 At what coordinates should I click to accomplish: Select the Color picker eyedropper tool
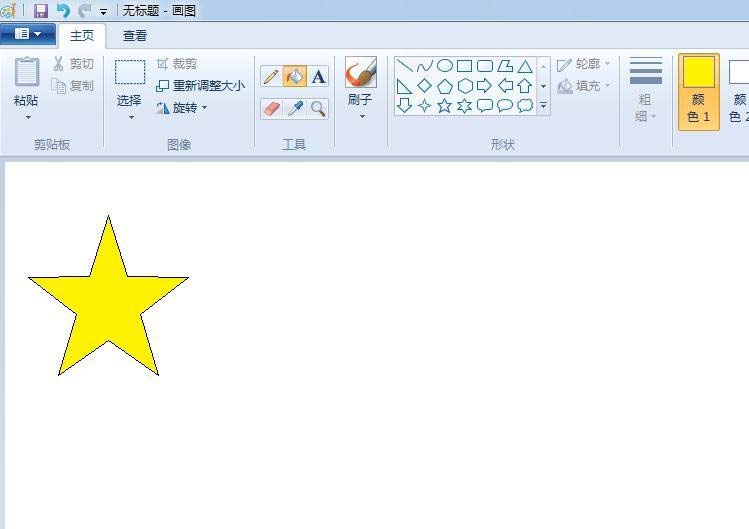295,108
